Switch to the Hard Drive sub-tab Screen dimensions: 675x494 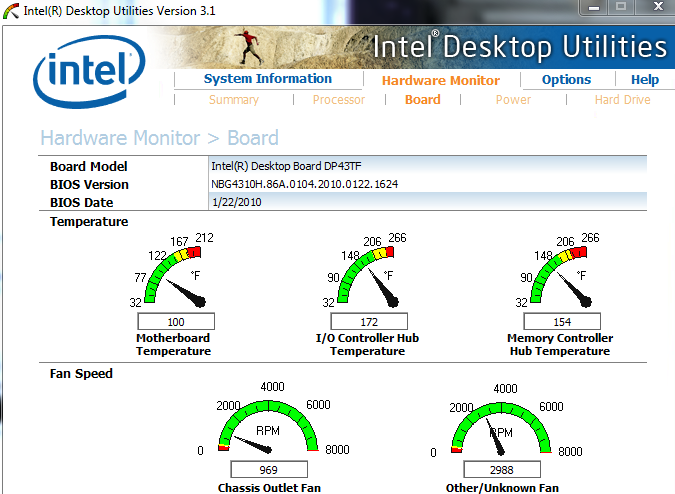[x=622, y=100]
